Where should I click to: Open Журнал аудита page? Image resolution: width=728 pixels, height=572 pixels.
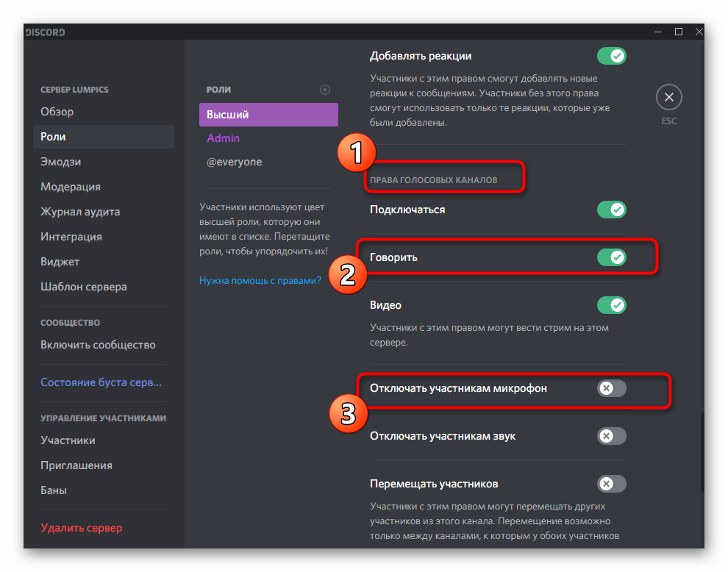point(104,212)
